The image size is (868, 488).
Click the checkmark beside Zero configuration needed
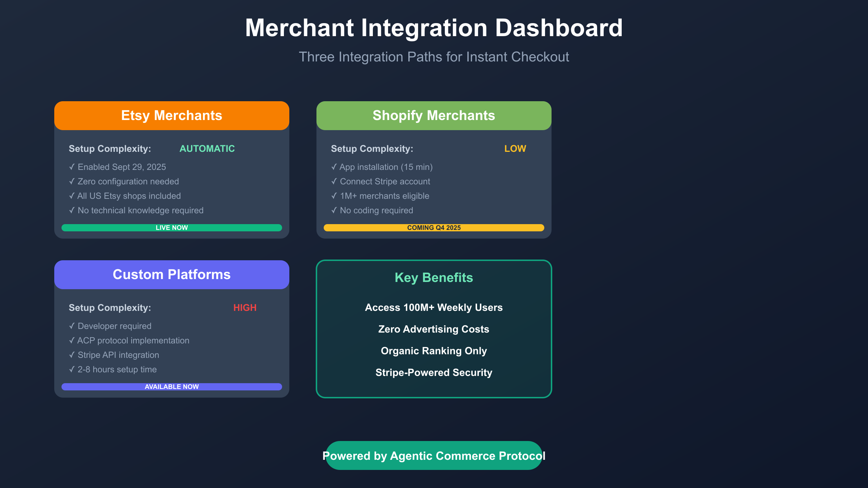72,181
